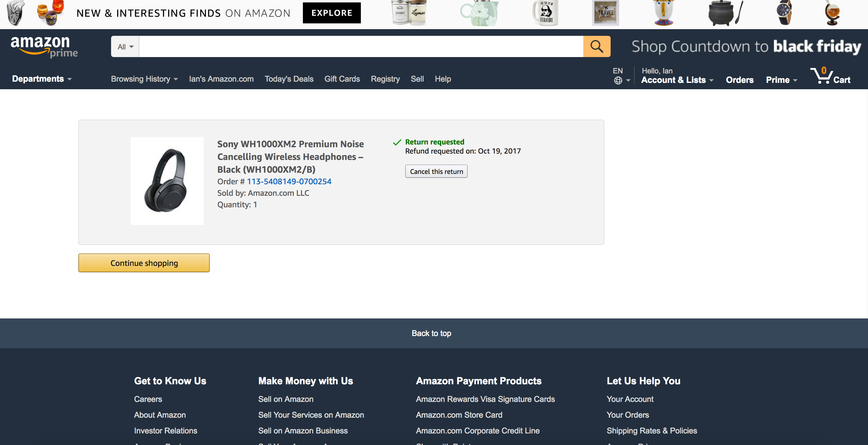Open Amazon Rewards Visa Signature Cards link
Image resolution: width=868 pixels, height=445 pixels.
(x=485, y=399)
